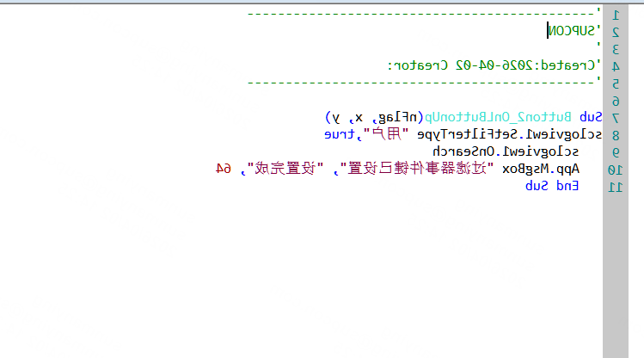Click the "过滤器事件键已设置" string
This screenshot has width=644, height=358.
(x=417, y=169)
